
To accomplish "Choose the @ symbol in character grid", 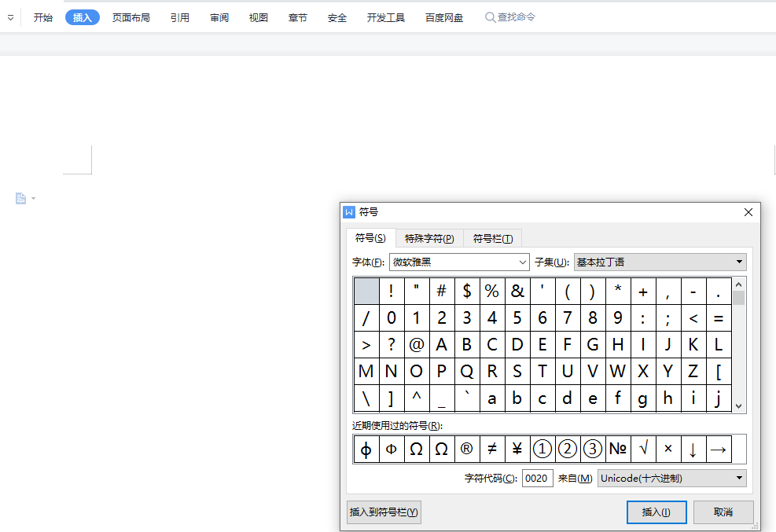I will 417,344.
